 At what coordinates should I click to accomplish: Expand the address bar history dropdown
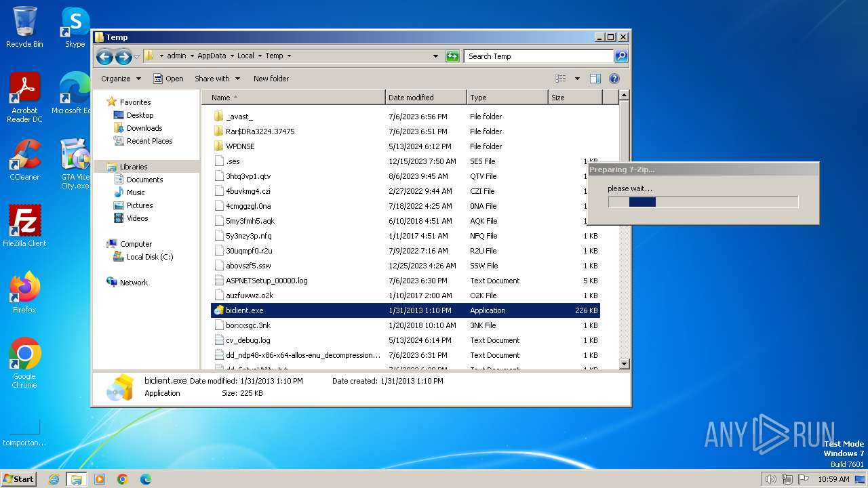[x=435, y=56]
